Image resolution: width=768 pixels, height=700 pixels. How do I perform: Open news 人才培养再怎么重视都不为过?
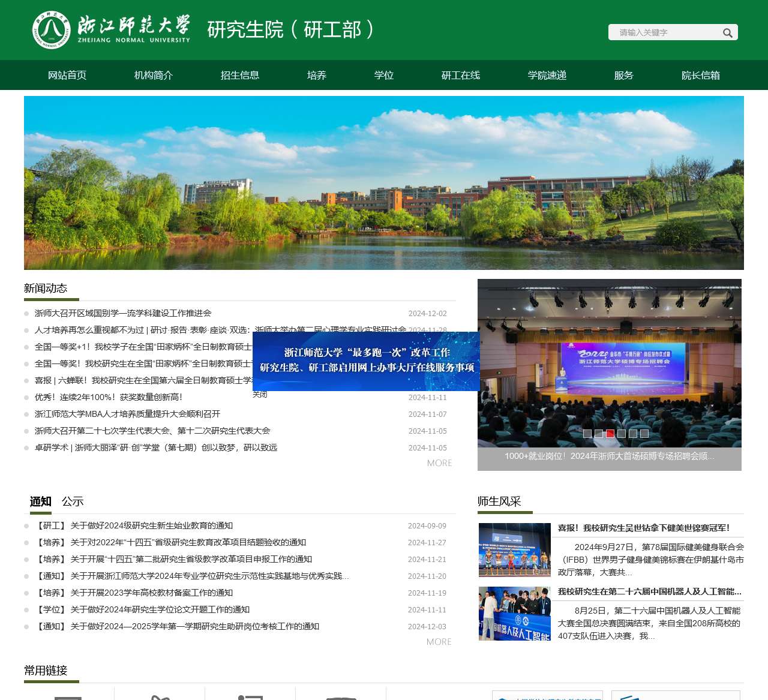[220, 330]
